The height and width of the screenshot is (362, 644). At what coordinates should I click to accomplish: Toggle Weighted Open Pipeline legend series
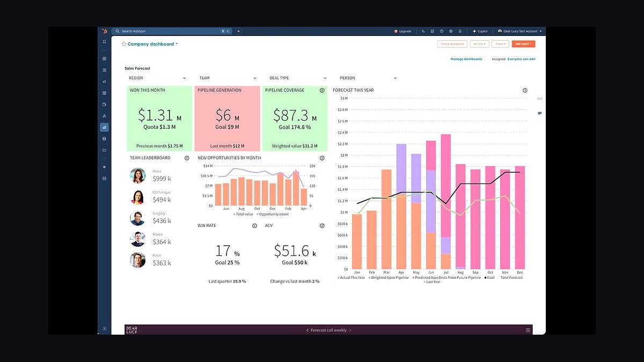tap(389, 278)
